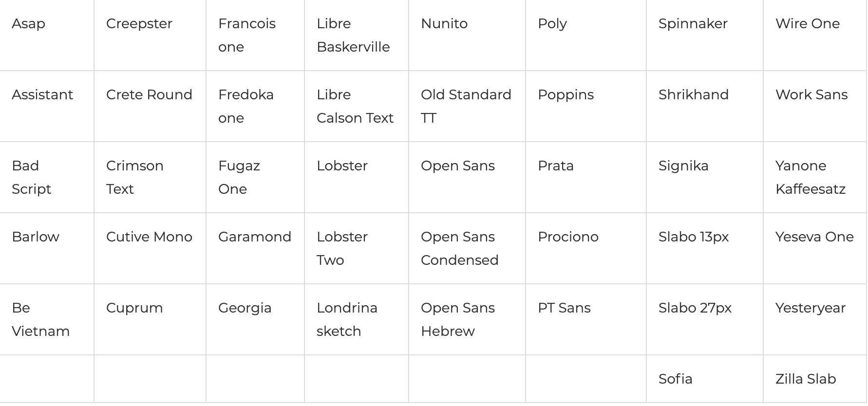Select the Zilla Slab entry
The height and width of the screenshot is (406, 868).
[x=806, y=379]
